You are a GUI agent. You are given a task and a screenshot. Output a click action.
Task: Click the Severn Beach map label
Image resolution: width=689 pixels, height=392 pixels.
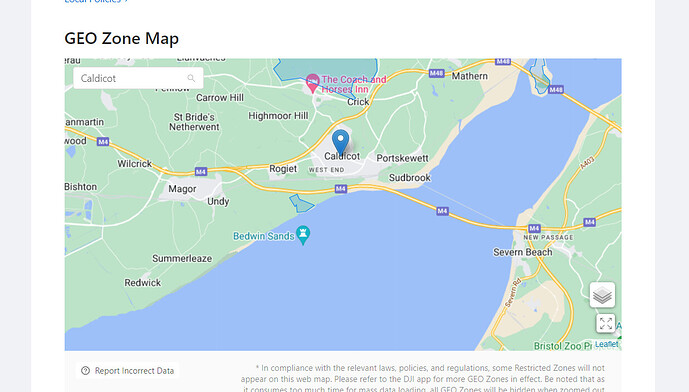(522, 252)
